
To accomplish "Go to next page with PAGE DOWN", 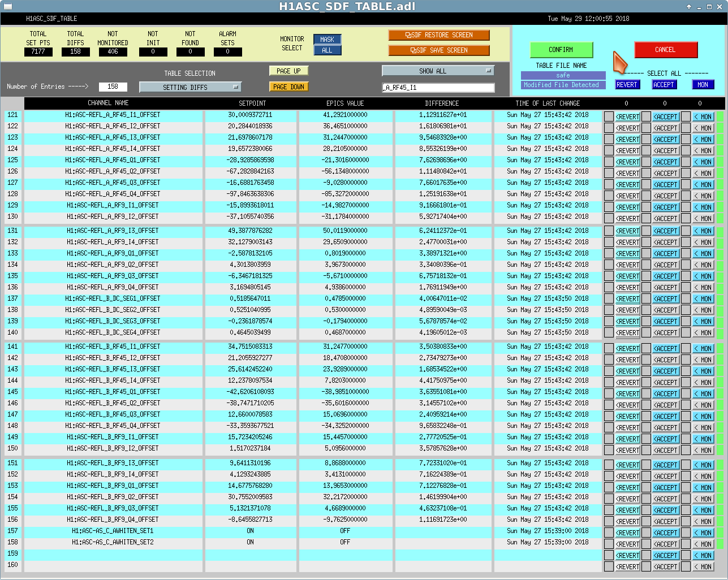I will 288,87.
